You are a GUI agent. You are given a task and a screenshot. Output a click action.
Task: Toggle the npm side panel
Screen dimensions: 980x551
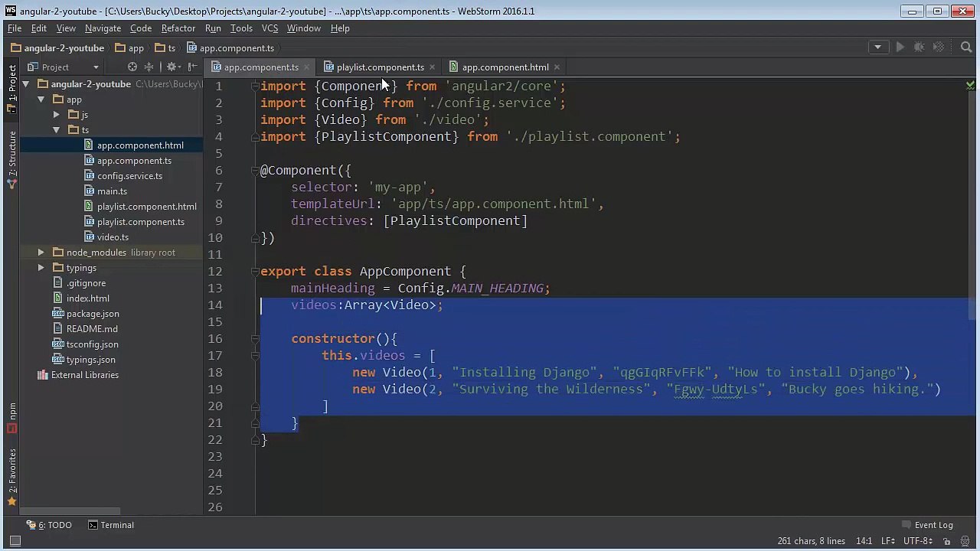(11, 417)
